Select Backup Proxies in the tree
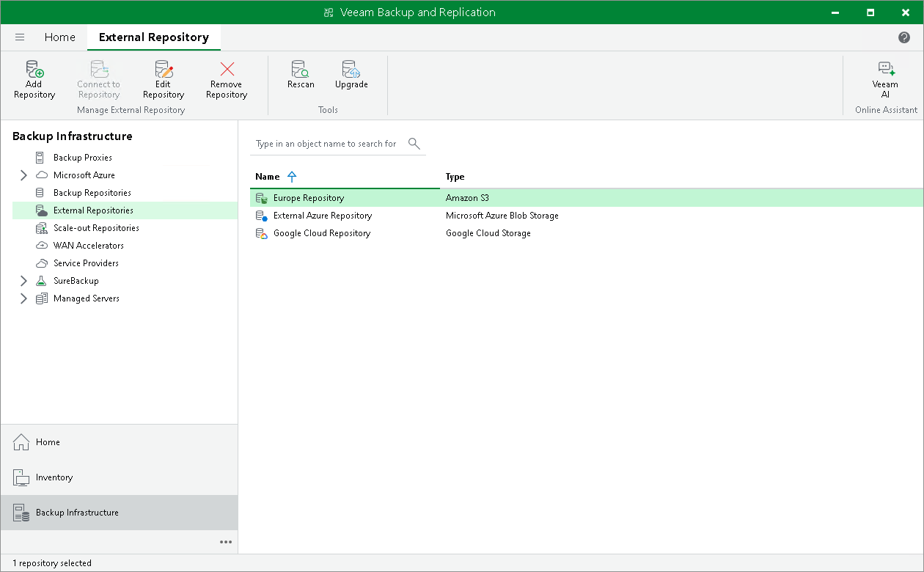The height and width of the screenshot is (572, 924). [x=83, y=158]
